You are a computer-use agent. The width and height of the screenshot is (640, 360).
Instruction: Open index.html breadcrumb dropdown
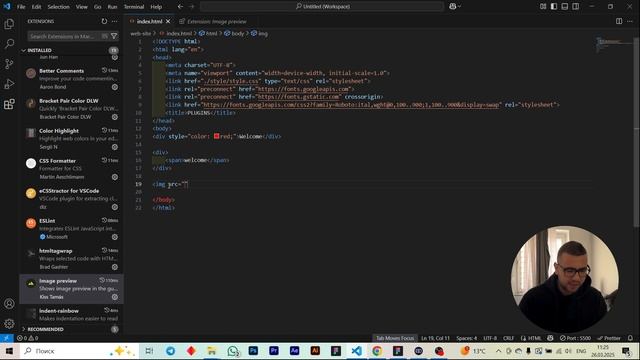[x=176, y=33]
